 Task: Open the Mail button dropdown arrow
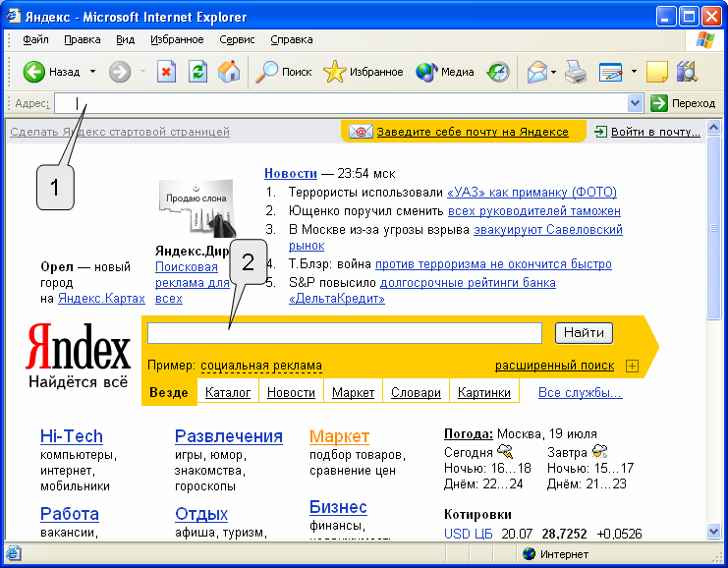[x=553, y=72]
